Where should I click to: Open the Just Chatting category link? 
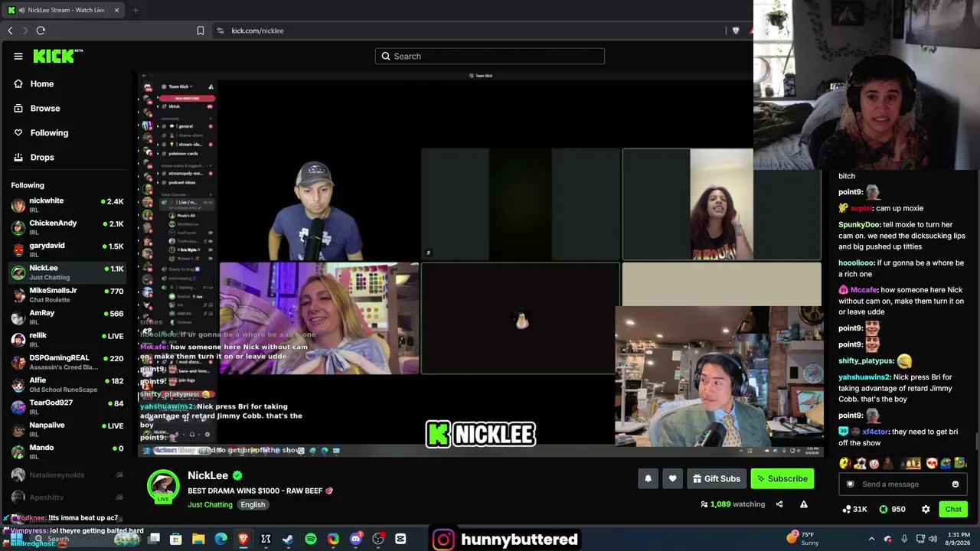[x=210, y=504]
